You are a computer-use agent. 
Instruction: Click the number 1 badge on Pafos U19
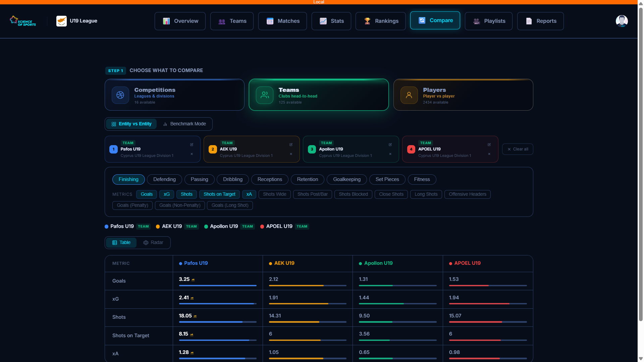[x=113, y=149]
